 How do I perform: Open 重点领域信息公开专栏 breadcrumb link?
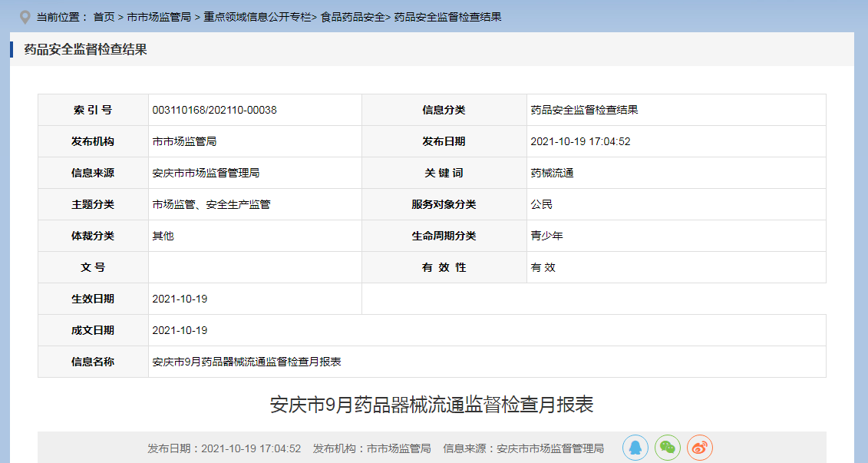(x=257, y=17)
